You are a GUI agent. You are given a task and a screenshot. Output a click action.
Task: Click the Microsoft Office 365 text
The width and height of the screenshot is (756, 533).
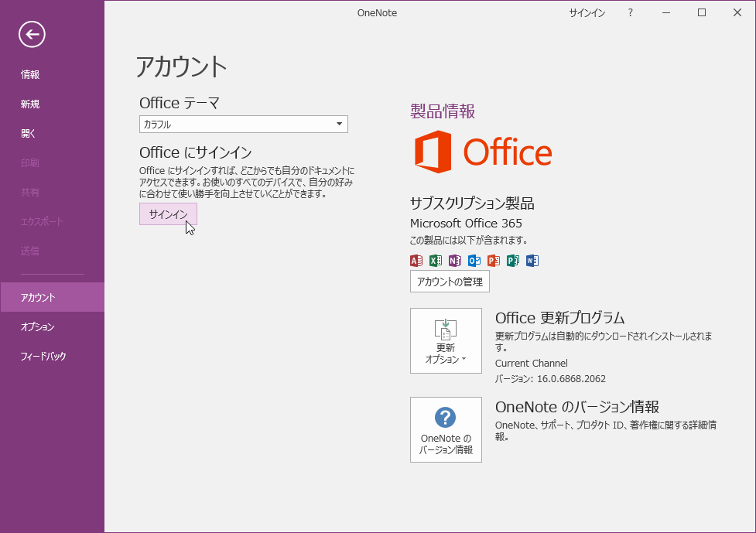tap(466, 223)
